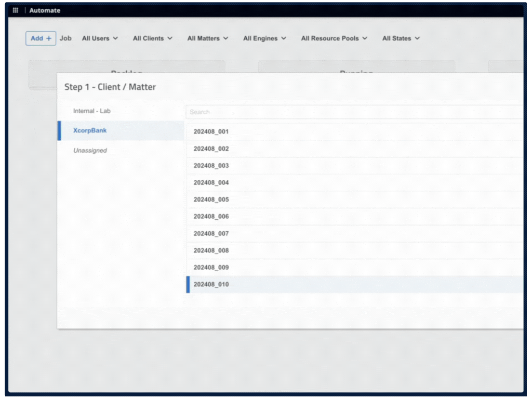Screen dimensions: 532x399
Task: Open the All Clients filter dropdown
Action: coord(152,38)
